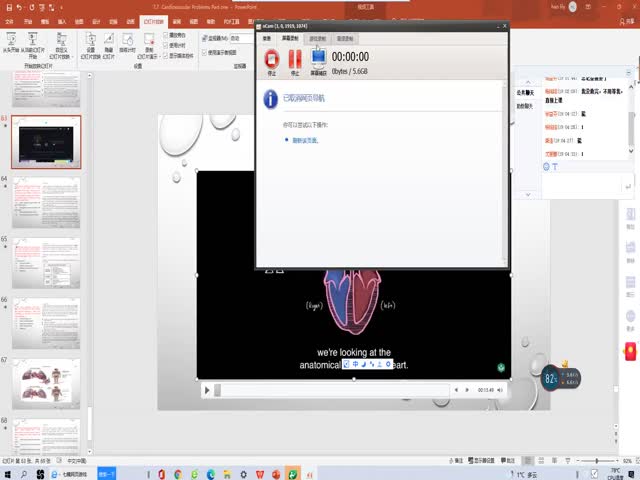This screenshot has height=480, width=640.
Task: Select the slide 67 heart diagram thumbnail
Action: click(x=46, y=383)
